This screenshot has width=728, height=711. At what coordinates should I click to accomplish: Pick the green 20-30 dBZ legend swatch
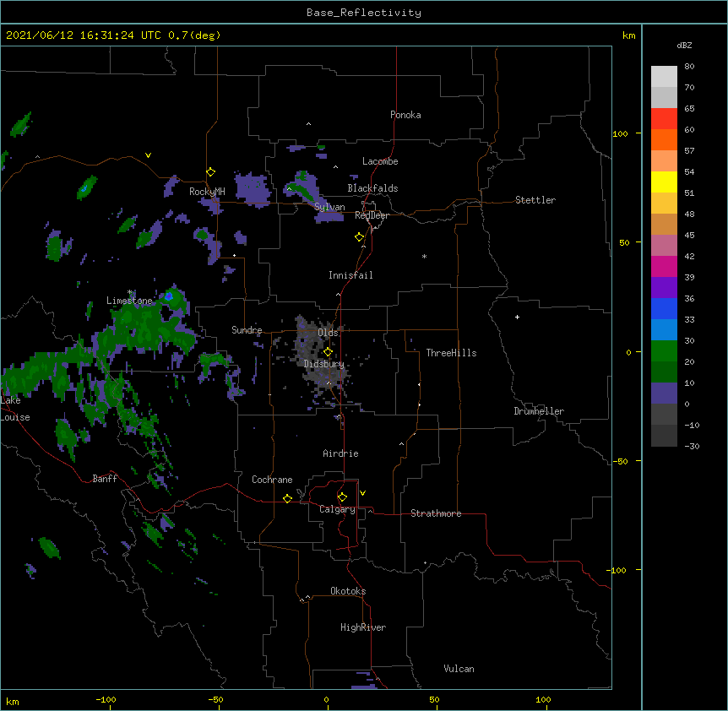pos(664,351)
